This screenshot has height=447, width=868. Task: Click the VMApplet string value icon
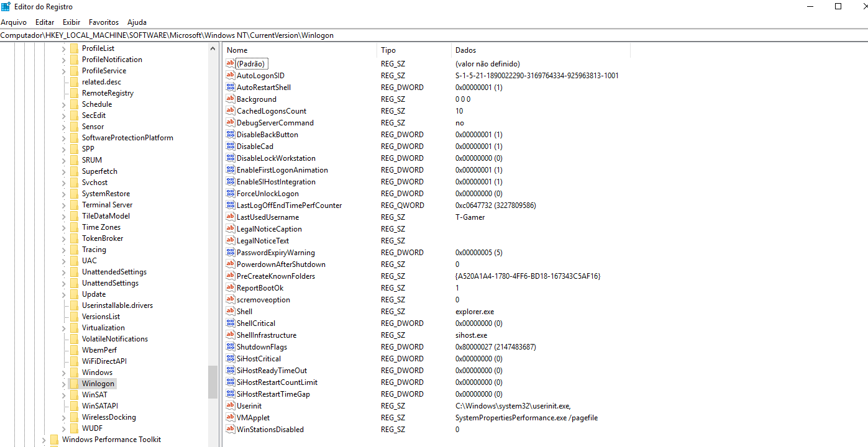point(231,417)
